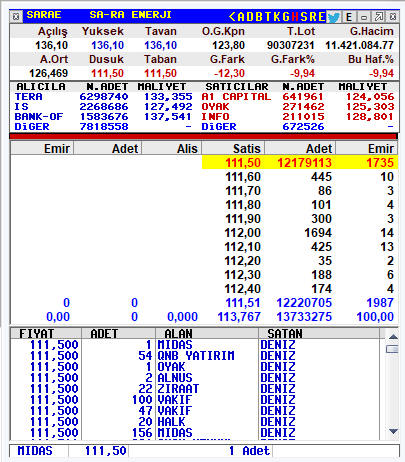
Task: Select the 'A' letter shortcut in title bar
Action: click(x=241, y=16)
